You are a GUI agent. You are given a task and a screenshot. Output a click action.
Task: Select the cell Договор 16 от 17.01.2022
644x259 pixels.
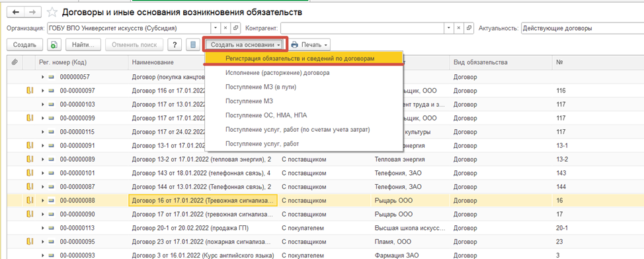[x=203, y=201]
